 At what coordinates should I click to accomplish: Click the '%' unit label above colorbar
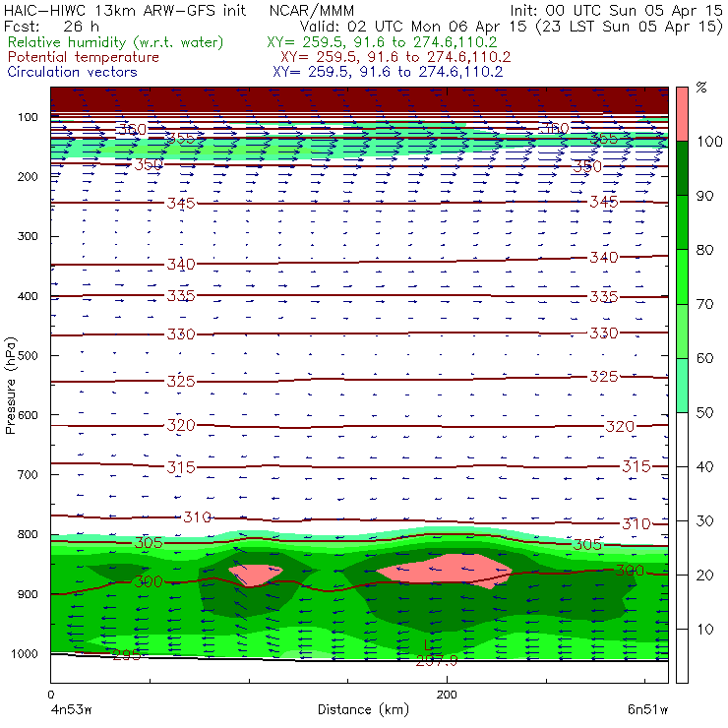point(701,87)
